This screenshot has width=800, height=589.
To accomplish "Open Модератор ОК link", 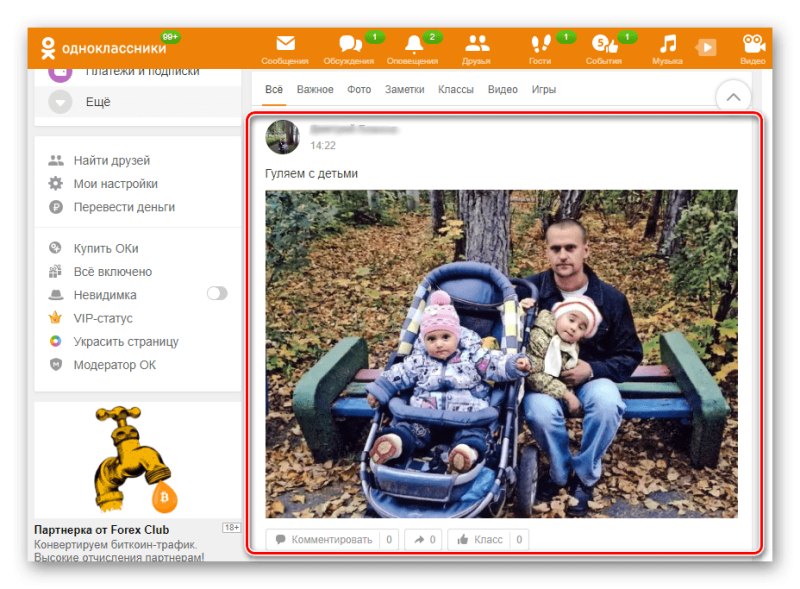I will (x=115, y=364).
